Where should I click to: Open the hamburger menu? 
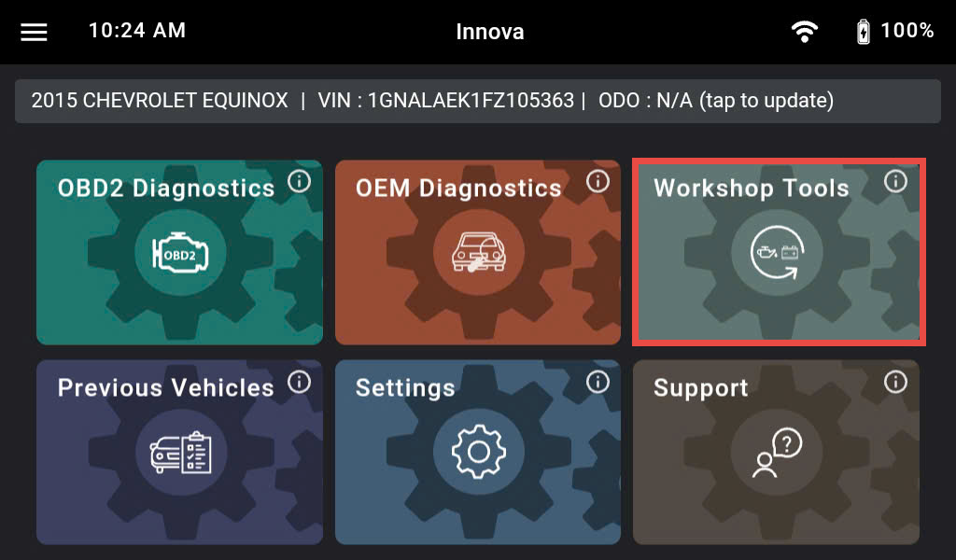pos(34,33)
